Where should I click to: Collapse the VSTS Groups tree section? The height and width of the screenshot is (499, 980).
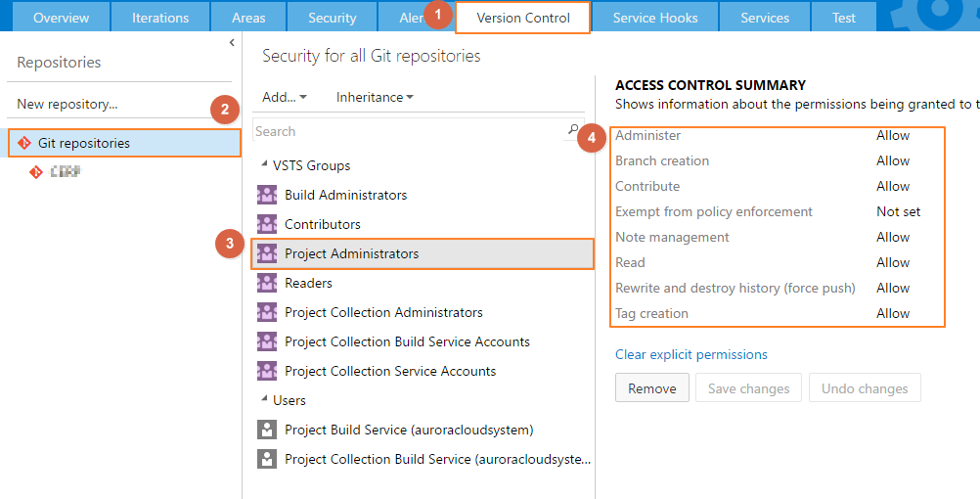[264, 165]
